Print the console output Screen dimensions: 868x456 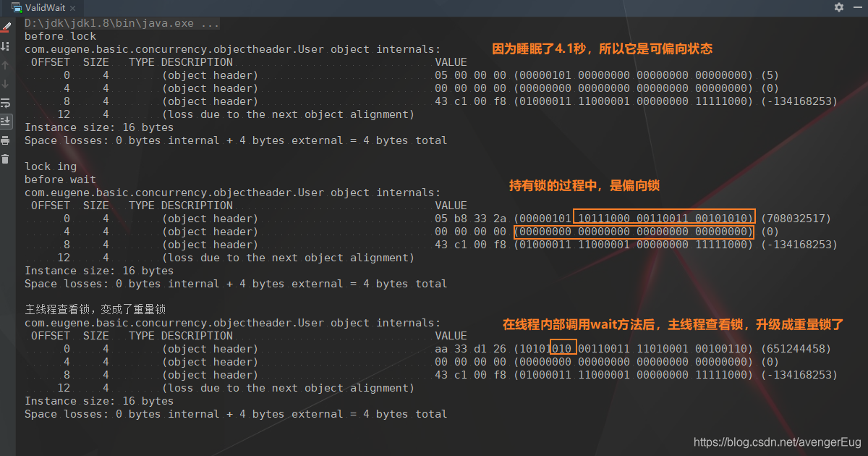tap(6, 140)
